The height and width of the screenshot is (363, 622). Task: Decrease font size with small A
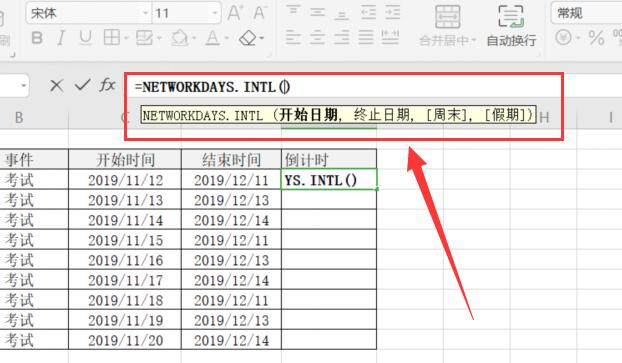pyautogui.click(x=260, y=13)
